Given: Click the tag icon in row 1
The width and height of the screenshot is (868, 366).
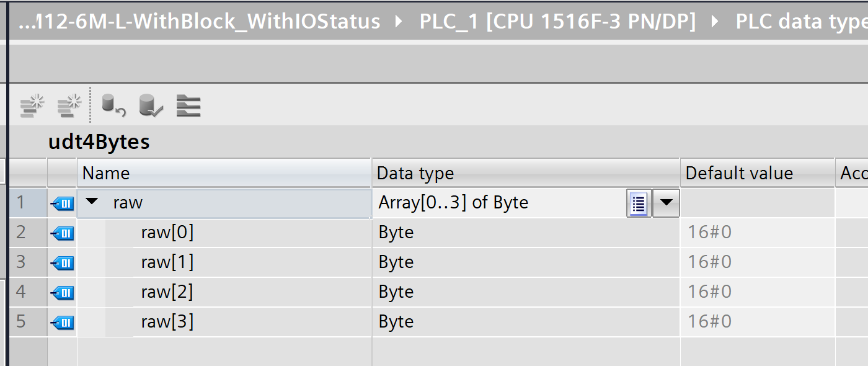Looking at the screenshot, I should (x=62, y=203).
